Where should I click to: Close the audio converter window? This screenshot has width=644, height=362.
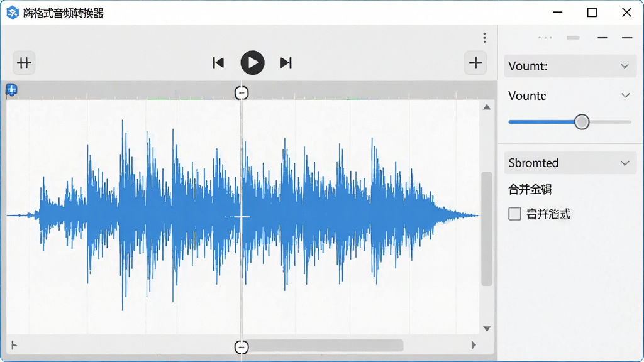[x=626, y=13]
